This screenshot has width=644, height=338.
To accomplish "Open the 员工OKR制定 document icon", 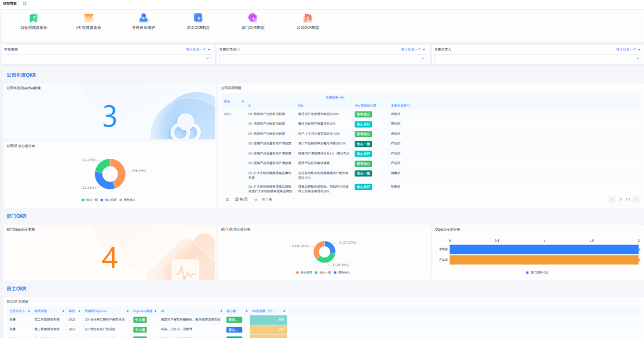I will pyautogui.click(x=198, y=18).
